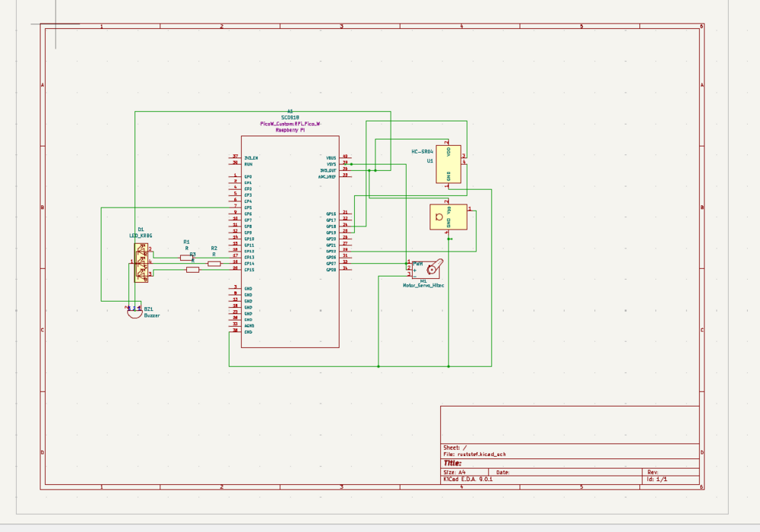This screenshot has width=760, height=532.
Task: Click the Buzzer value text
Action: coord(152,315)
